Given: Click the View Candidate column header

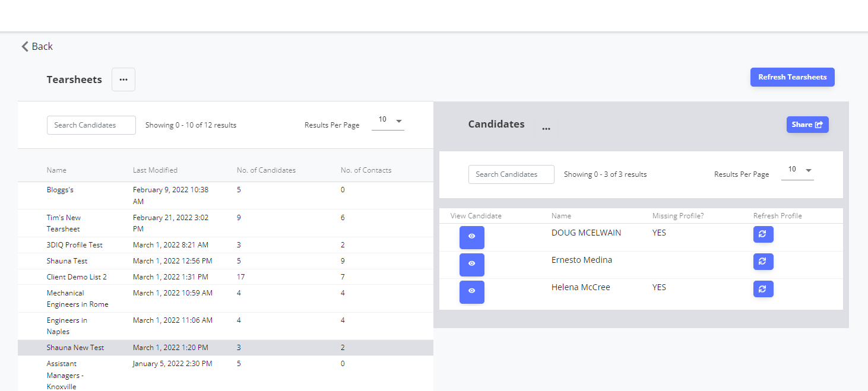Looking at the screenshot, I should 476,216.
